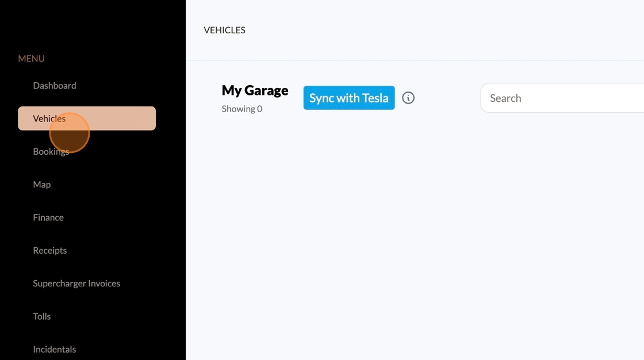Open Receipts from the menu
Image resolution: width=644 pixels, height=360 pixels.
(x=50, y=251)
